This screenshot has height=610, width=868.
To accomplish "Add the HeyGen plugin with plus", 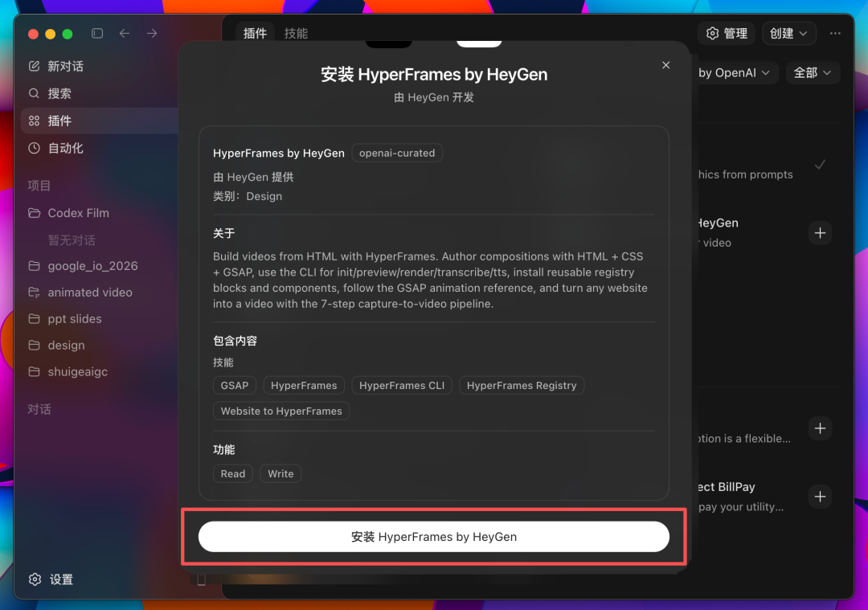I will (x=820, y=233).
